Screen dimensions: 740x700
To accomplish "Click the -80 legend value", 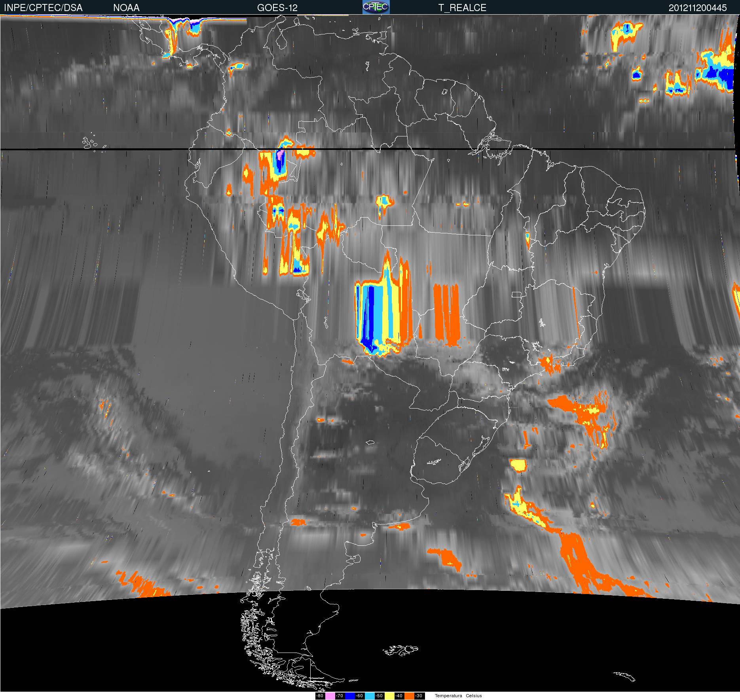I will [x=320, y=696].
